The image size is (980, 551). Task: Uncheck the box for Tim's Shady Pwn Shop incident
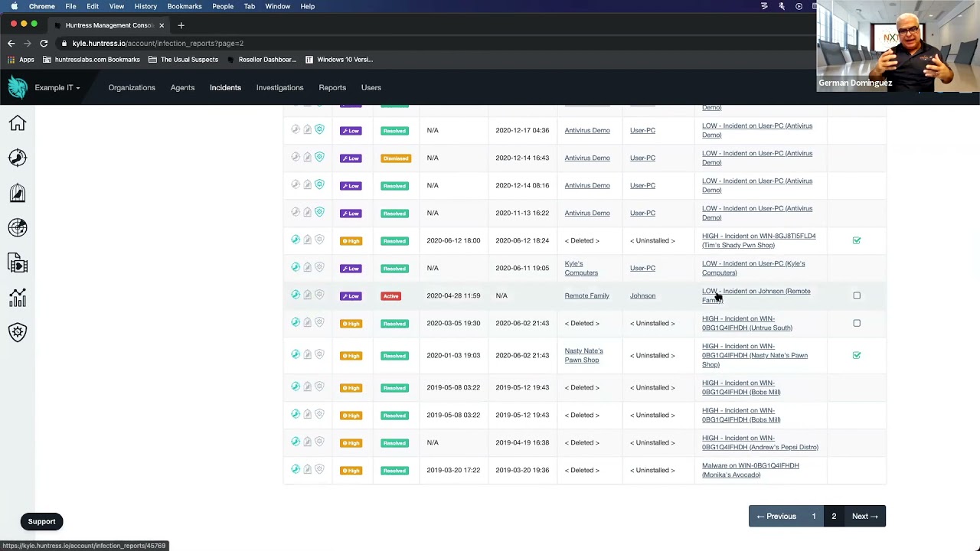pyautogui.click(x=857, y=240)
